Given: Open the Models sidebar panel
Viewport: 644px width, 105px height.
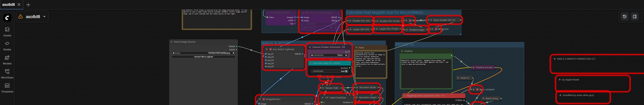Looking at the screenshot, I should pyautogui.click(x=7, y=60).
